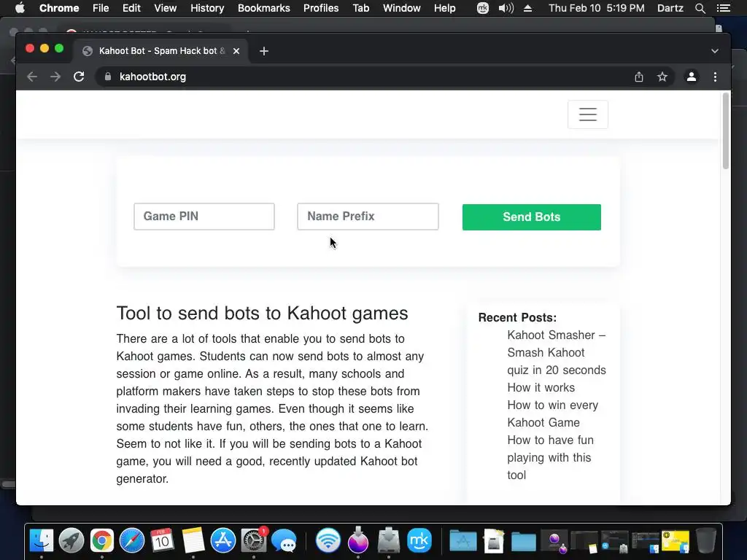Bookmark this page with the star icon
Image resolution: width=747 pixels, height=560 pixels.
pyautogui.click(x=662, y=77)
